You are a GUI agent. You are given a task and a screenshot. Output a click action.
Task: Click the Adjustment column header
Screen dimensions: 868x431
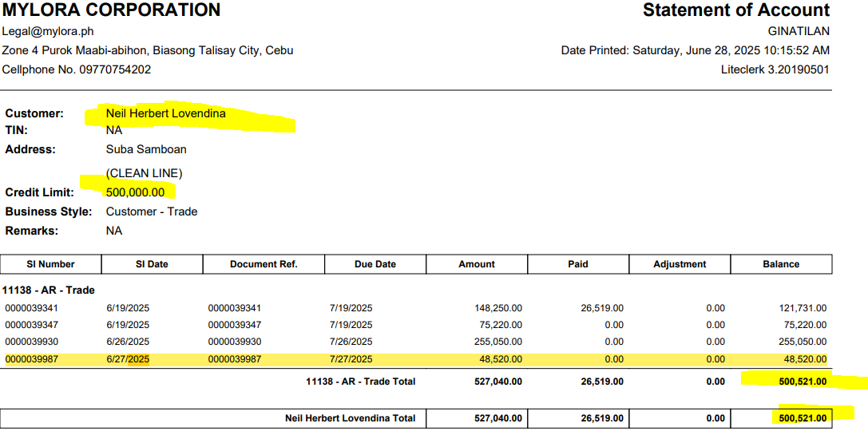pyautogui.click(x=680, y=264)
